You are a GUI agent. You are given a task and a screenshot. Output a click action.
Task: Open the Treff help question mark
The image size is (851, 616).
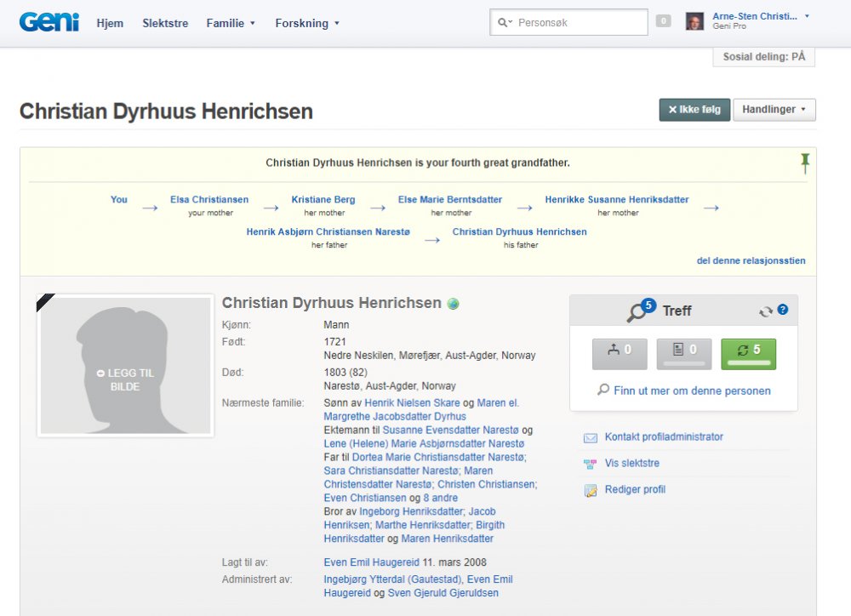click(x=783, y=311)
